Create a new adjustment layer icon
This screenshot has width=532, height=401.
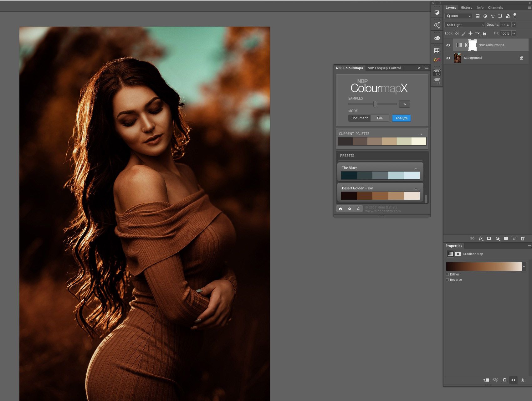pos(498,239)
